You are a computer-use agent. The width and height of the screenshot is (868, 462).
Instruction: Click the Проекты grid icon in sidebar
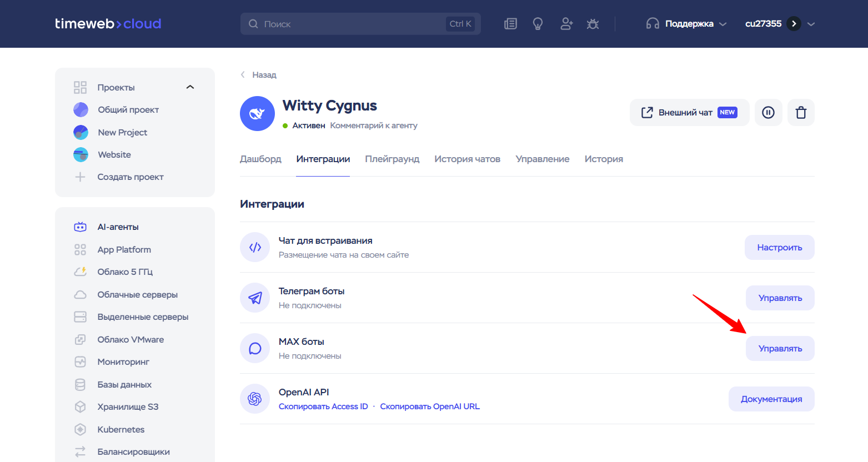[80, 87]
